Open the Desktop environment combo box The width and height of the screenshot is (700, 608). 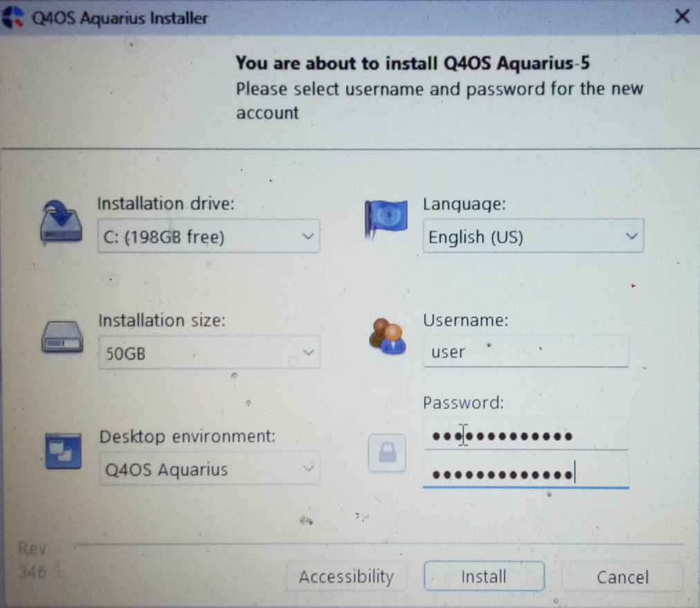coord(208,470)
